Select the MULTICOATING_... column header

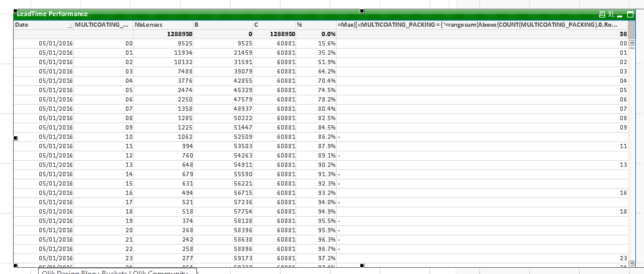[103, 25]
